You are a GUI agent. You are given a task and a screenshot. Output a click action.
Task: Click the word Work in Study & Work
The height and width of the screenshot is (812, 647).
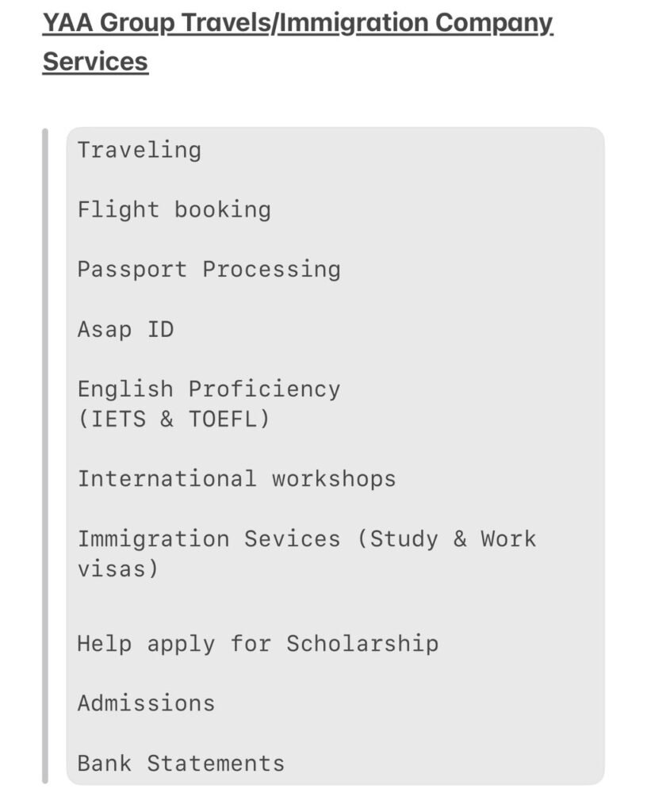[507, 539]
